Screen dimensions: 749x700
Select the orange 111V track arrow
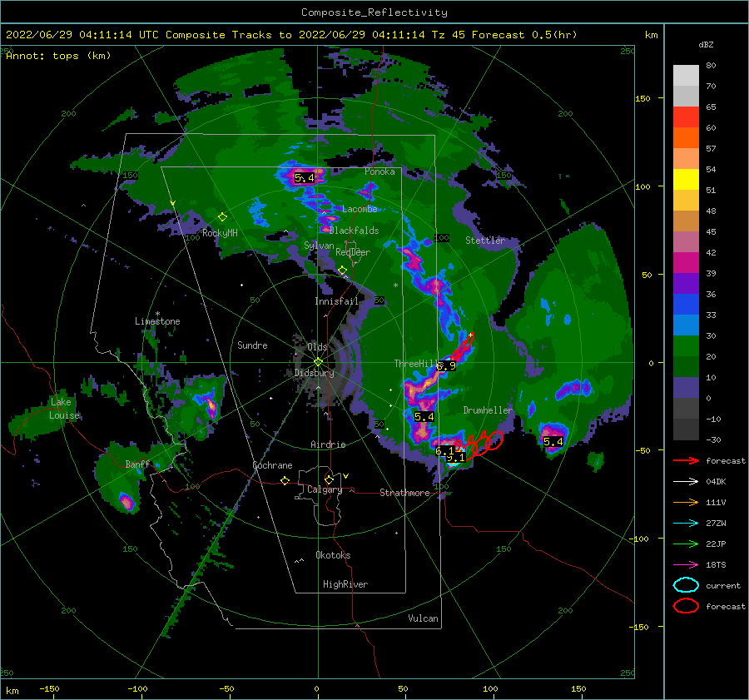tap(686, 502)
